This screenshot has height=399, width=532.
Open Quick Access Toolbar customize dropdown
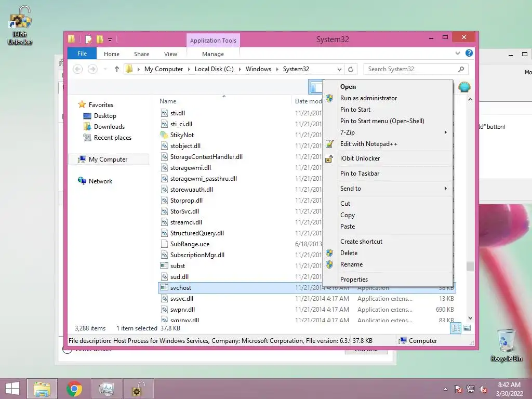click(110, 39)
